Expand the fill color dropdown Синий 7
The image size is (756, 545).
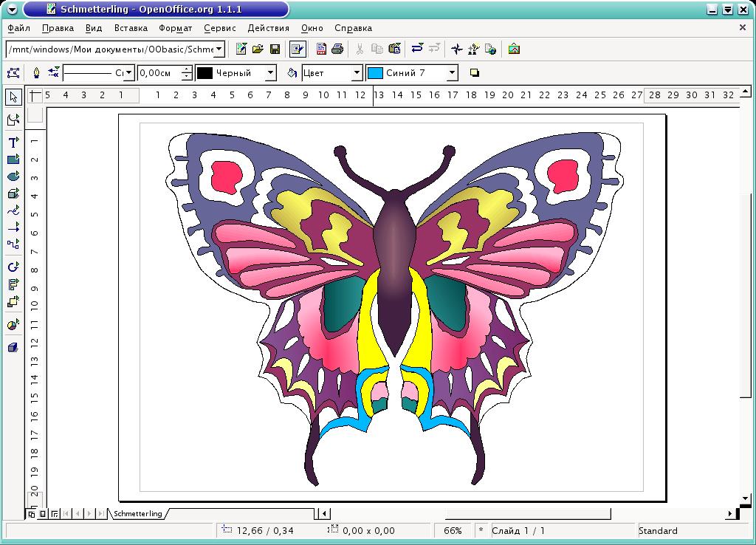click(453, 73)
